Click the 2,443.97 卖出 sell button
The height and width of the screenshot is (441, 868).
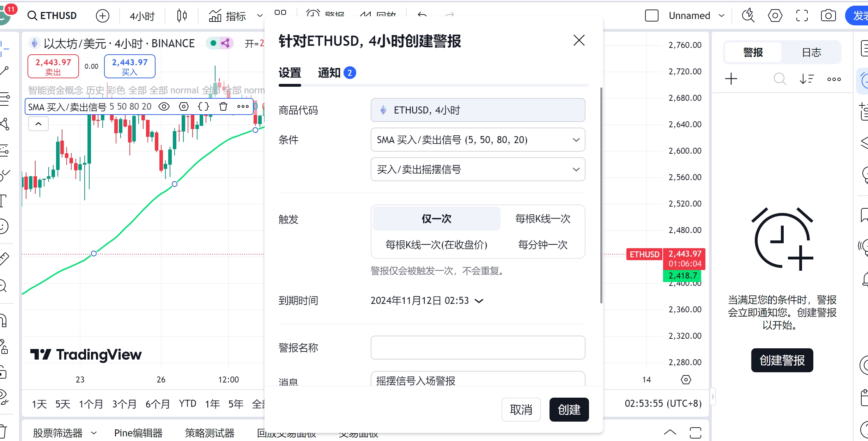(x=53, y=66)
